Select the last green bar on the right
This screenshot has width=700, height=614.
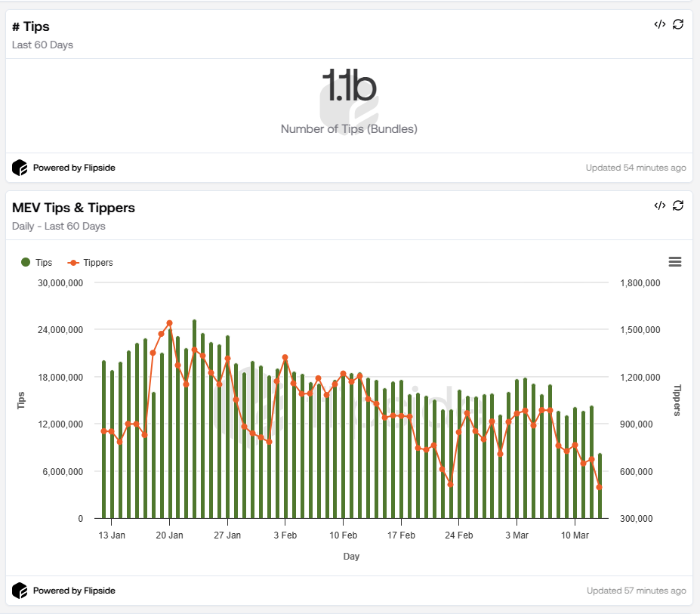coord(600,486)
